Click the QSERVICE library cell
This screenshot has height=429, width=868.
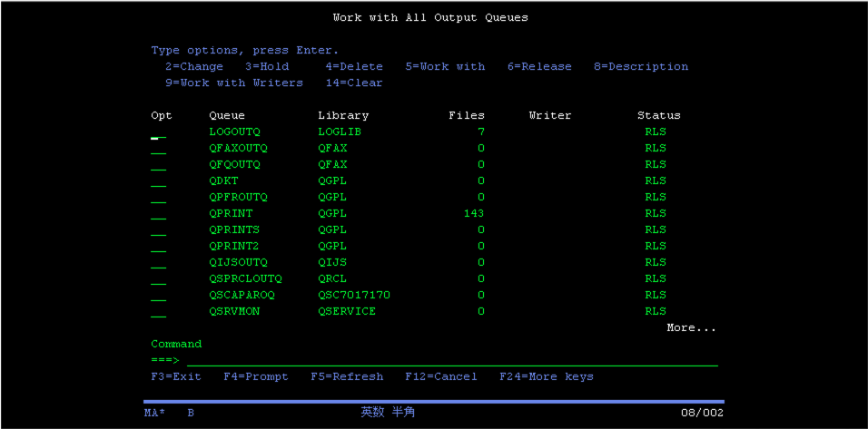point(347,311)
